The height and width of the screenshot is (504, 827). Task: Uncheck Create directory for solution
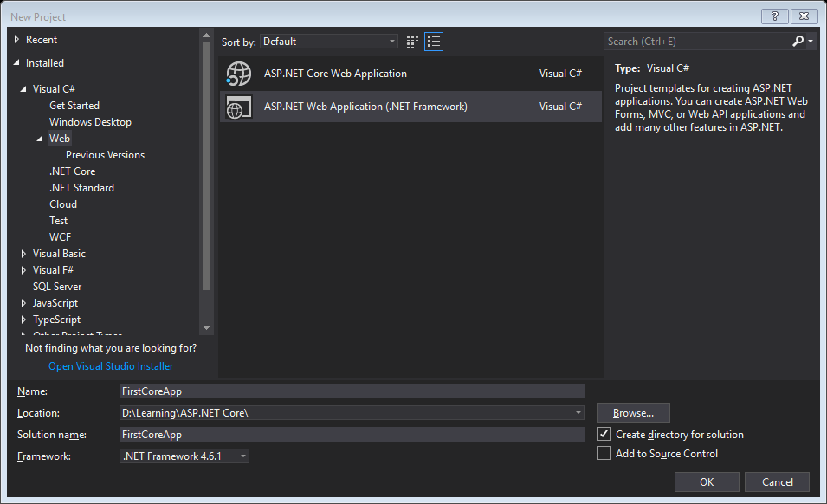(x=603, y=434)
